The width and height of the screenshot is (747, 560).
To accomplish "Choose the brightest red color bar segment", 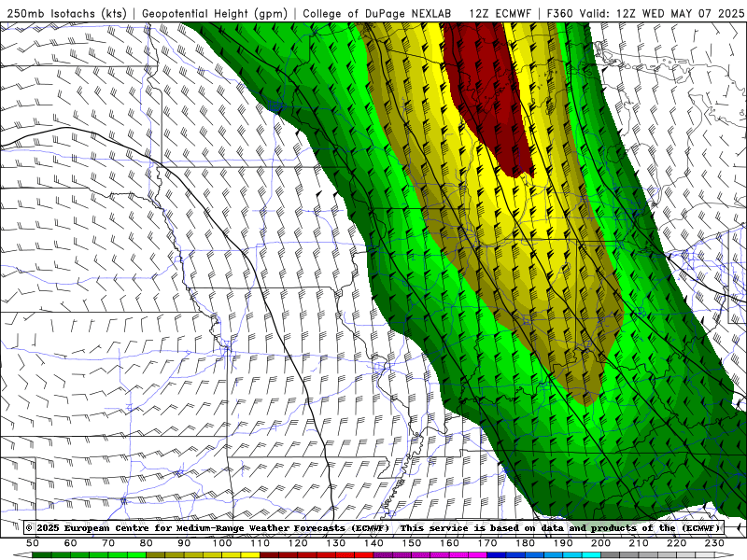I will 364,554.
